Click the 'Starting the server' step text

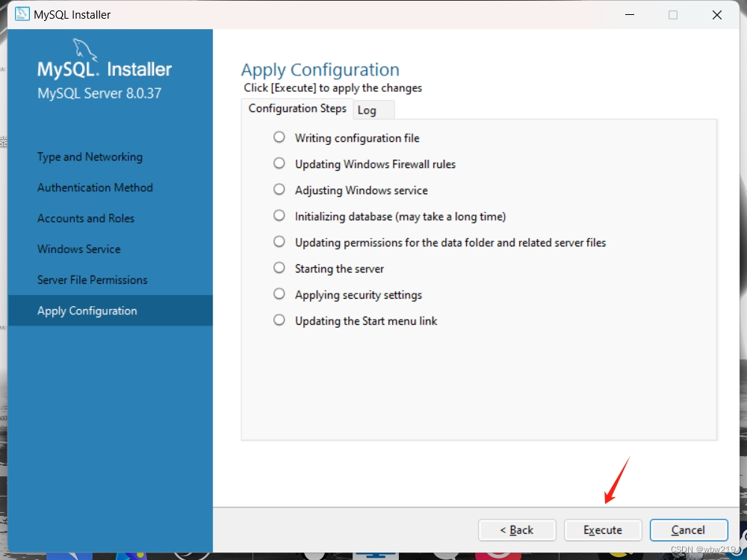(x=339, y=269)
